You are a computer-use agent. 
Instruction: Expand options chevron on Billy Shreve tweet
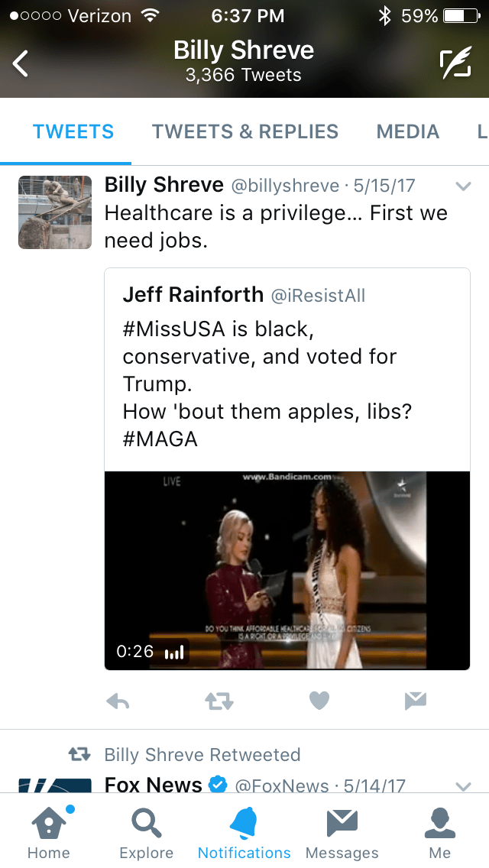coord(463,186)
